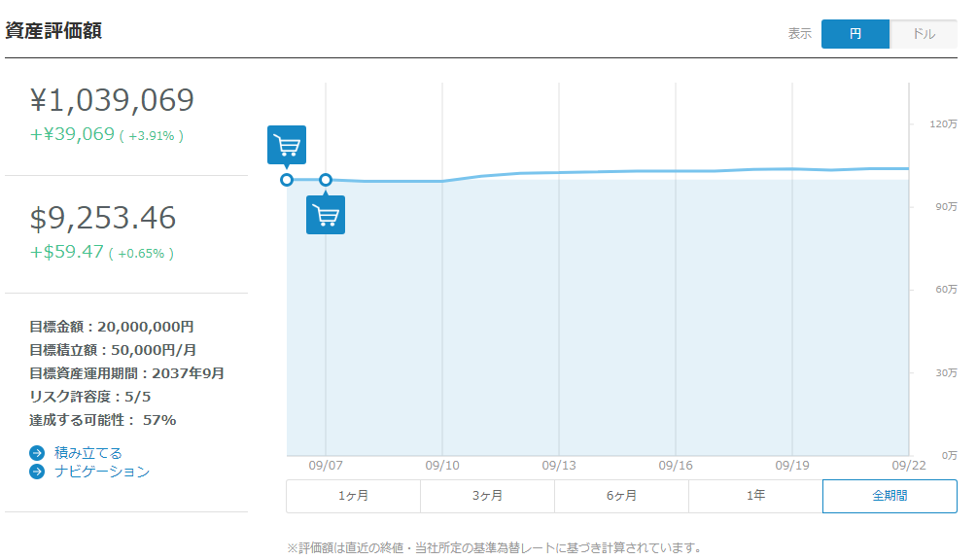977x560 pixels.
Task: Show the 1年 period range
Action: pos(755,496)
